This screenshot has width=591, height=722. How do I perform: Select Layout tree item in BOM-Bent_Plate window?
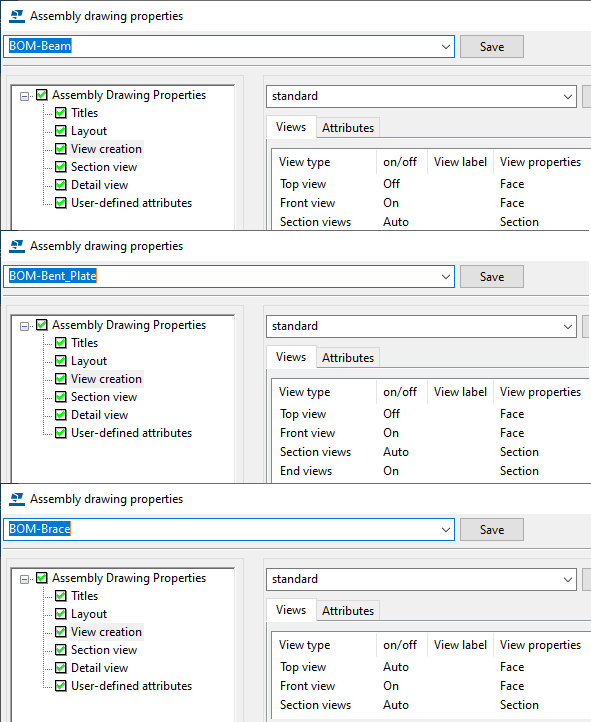tap(88, 361)
